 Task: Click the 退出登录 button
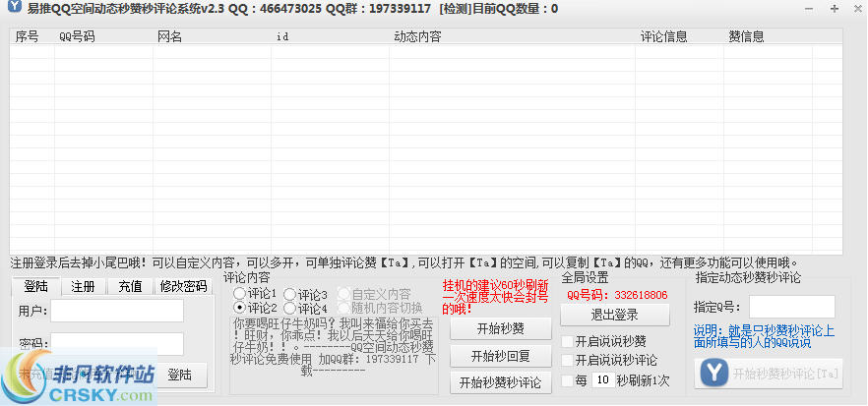[x=614, y=315]
